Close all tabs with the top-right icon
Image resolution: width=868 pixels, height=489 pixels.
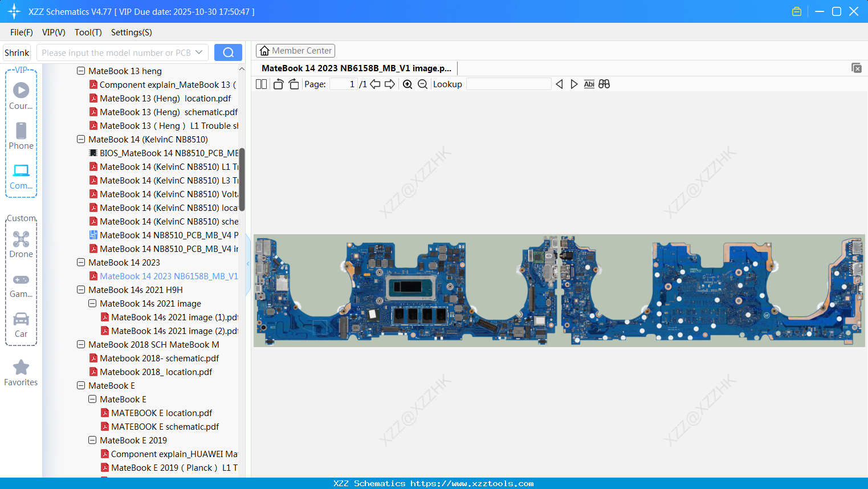point(856,68)
